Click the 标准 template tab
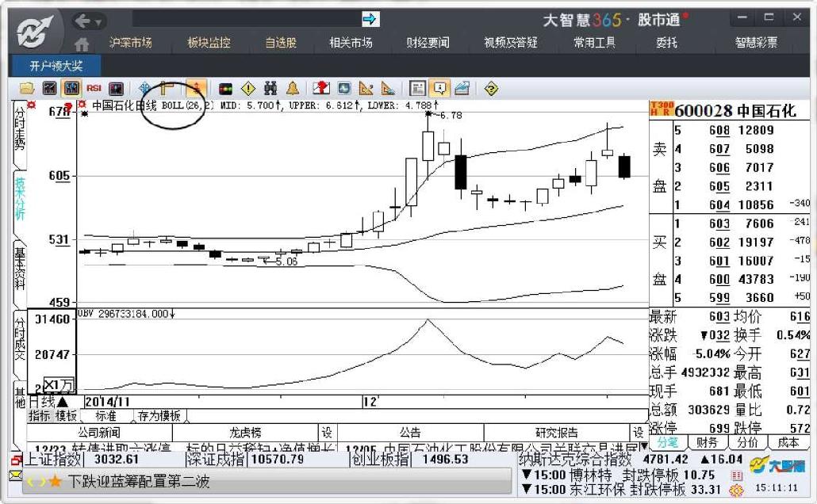The image size is (817, 504). pyautogui.click(x=105, y=416)
